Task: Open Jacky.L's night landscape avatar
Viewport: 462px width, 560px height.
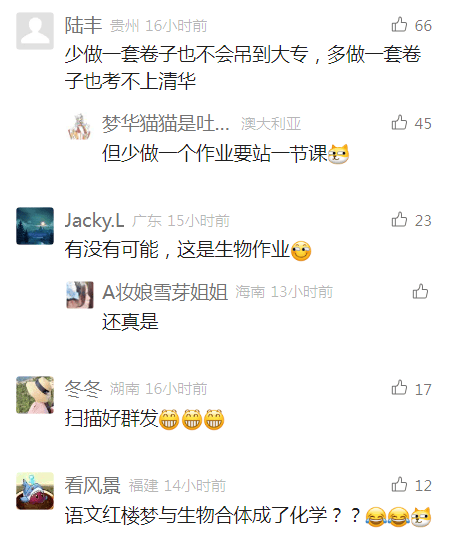Action: click(35, 226)
